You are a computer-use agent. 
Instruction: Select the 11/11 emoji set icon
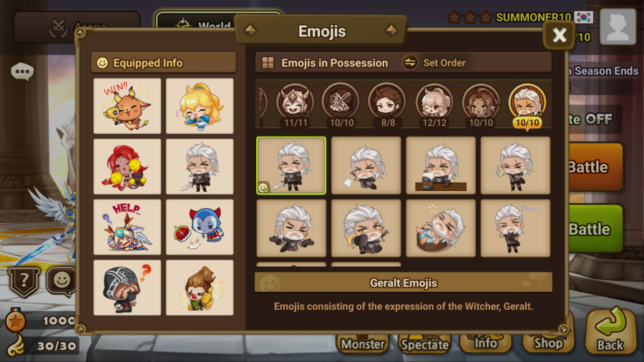point(295,104)
